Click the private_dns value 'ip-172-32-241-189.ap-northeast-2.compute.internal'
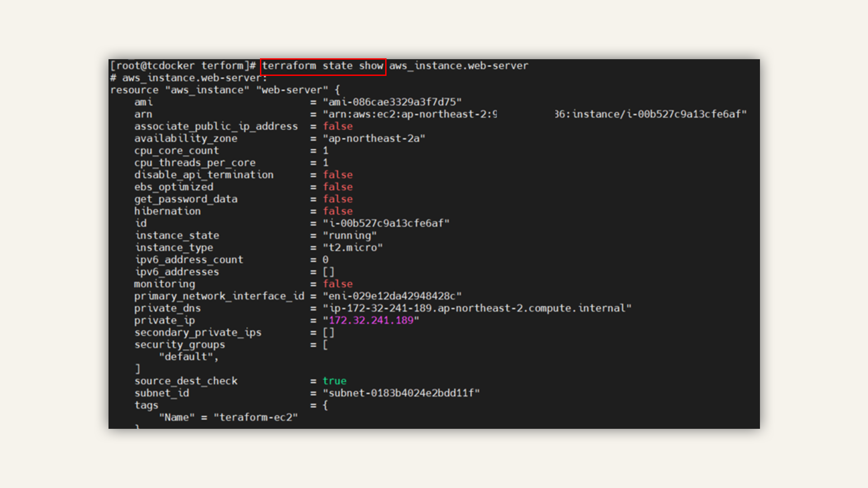Viewport: 868px width, 488px height. coord(477,308)
